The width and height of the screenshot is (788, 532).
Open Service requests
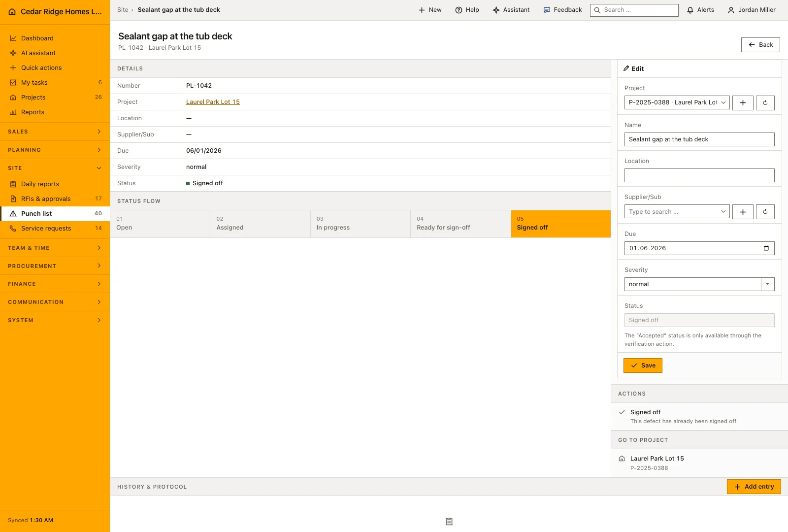click(x=55, y=228)
